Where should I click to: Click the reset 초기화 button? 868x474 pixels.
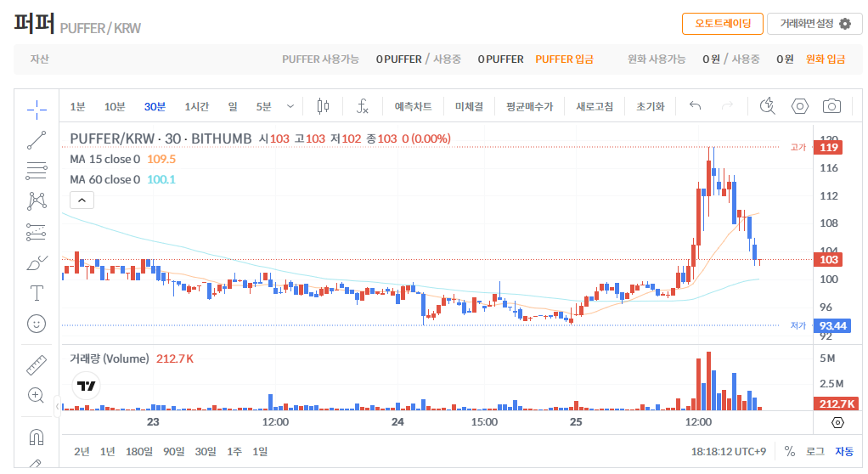tap(651, 106)
